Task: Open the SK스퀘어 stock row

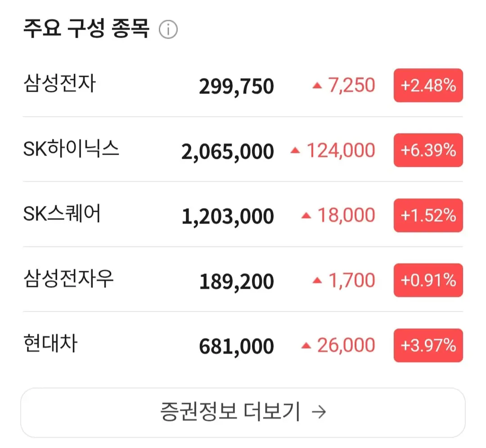Action: (x=243, y=215)
